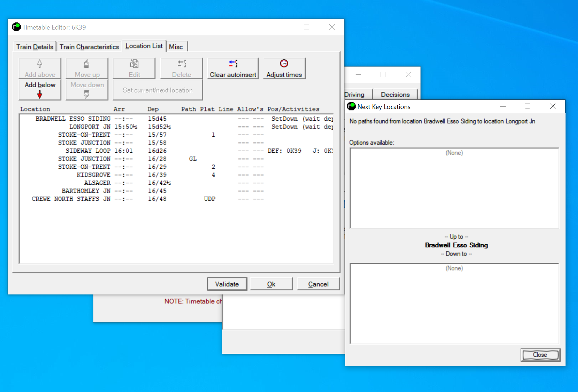578x392 pixels.
Task: Click the GL path value for Stoke Junction
Action: [193, 159]
